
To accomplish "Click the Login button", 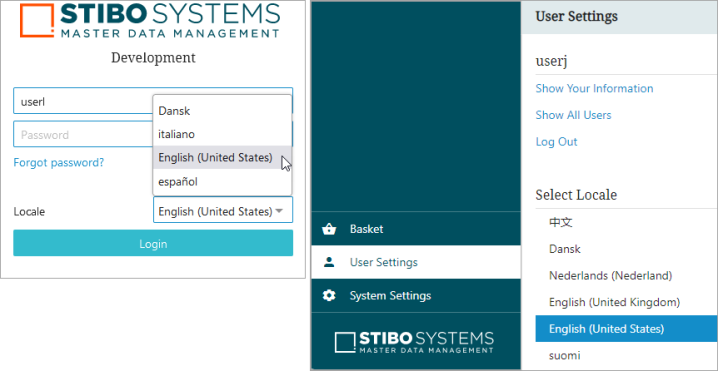I will 153,243.
